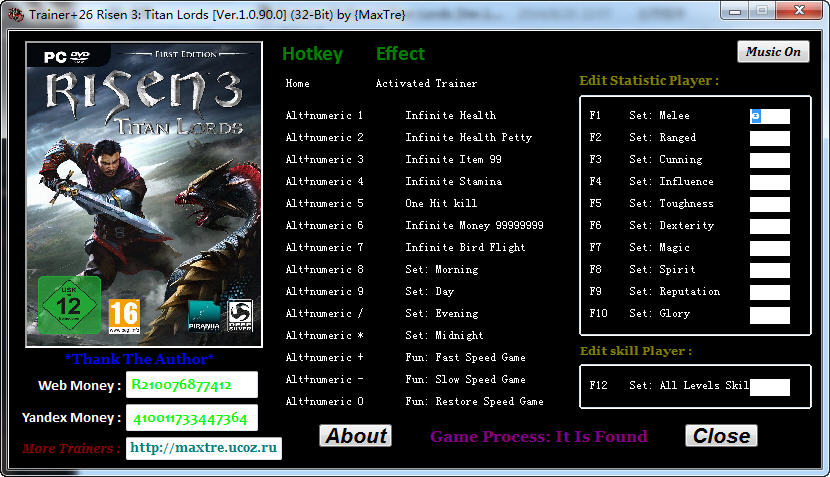This screenshot has width=830, height=477.
Task: Click the 'Alt+numeric 5' hotkey text
Action: (324, 203)
